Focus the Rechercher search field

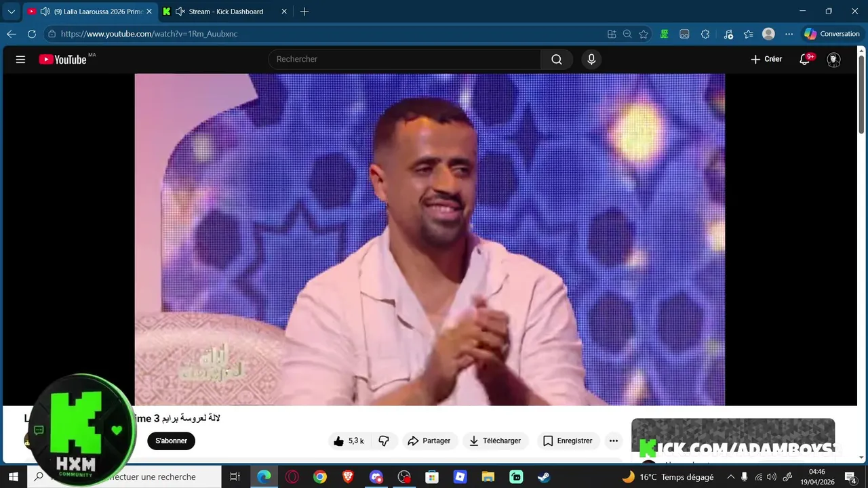[404, 60]
